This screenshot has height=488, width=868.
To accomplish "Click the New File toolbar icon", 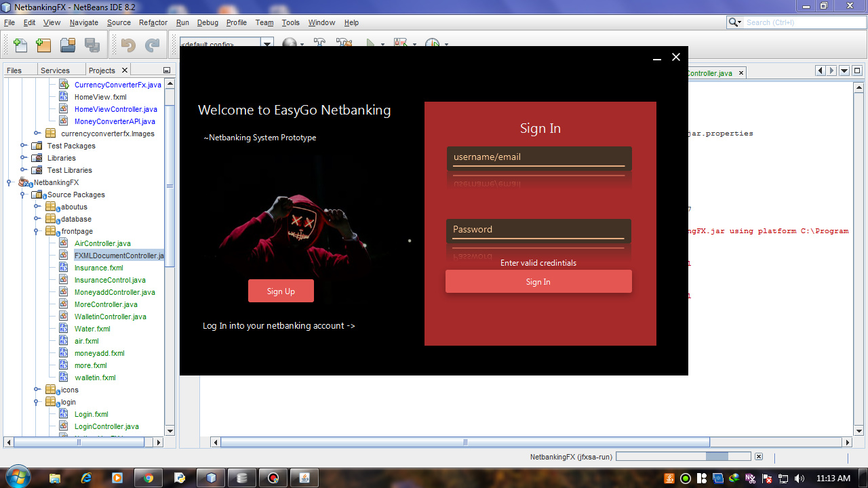I will (20, 45).
